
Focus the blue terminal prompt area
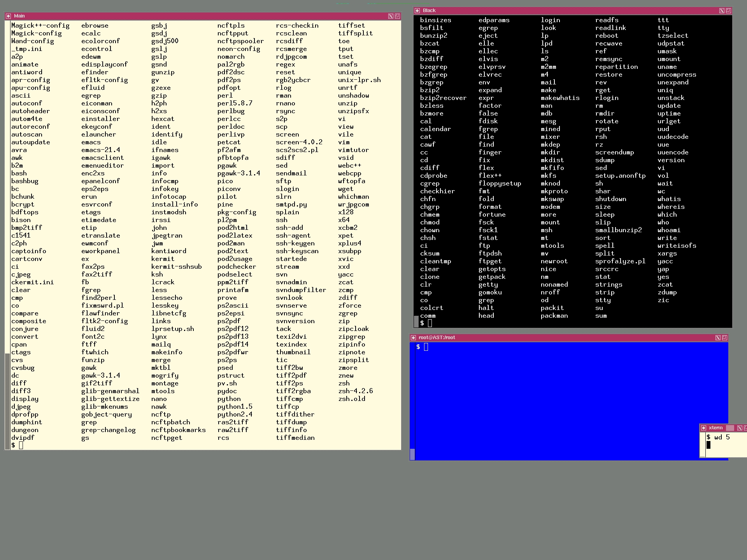(426, 347)
